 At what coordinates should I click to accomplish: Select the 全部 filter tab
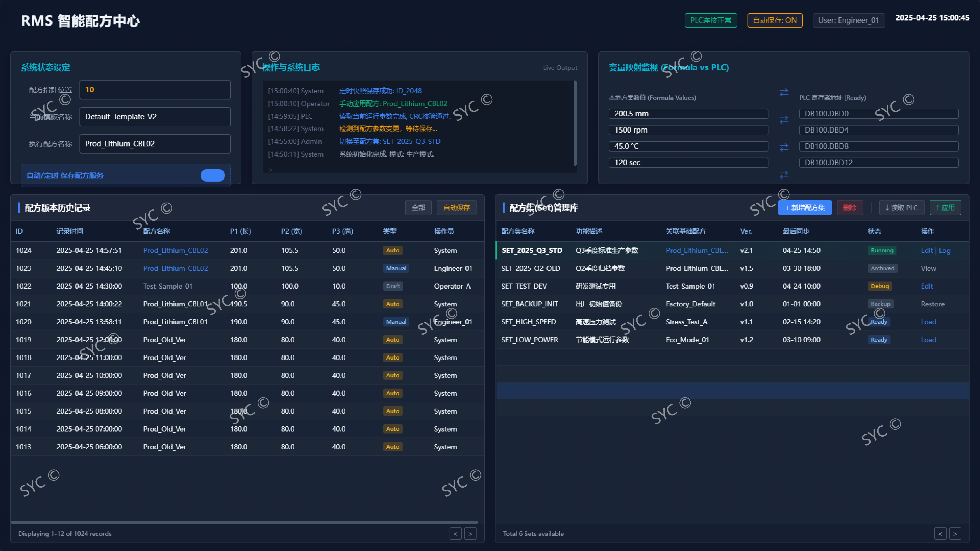[x=418, y=208]
